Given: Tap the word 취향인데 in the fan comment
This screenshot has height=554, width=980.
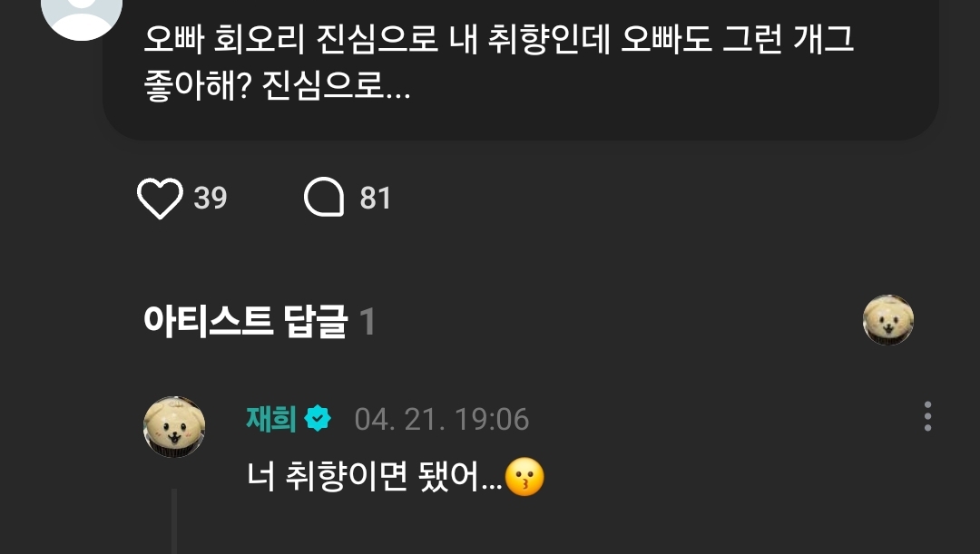Looking at the screenshot, I should coord(549,39).
